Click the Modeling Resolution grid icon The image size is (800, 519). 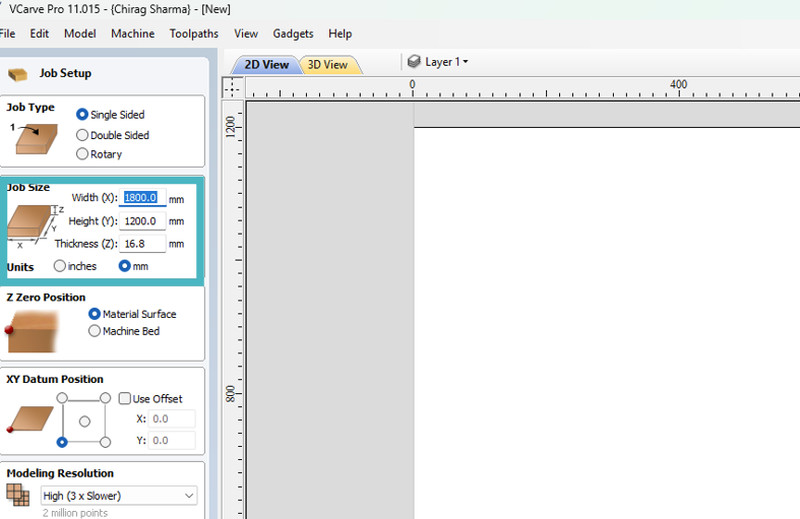18,494
